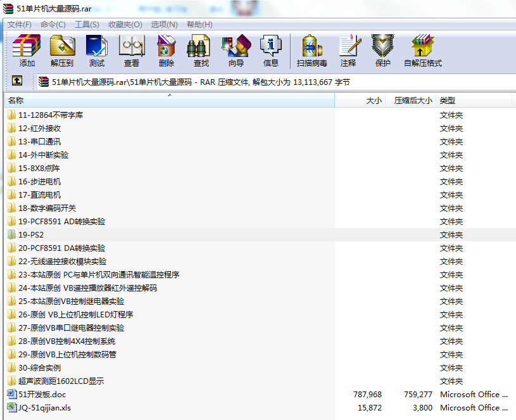Click the WinRAR icon in title bar

click(8, 9)
